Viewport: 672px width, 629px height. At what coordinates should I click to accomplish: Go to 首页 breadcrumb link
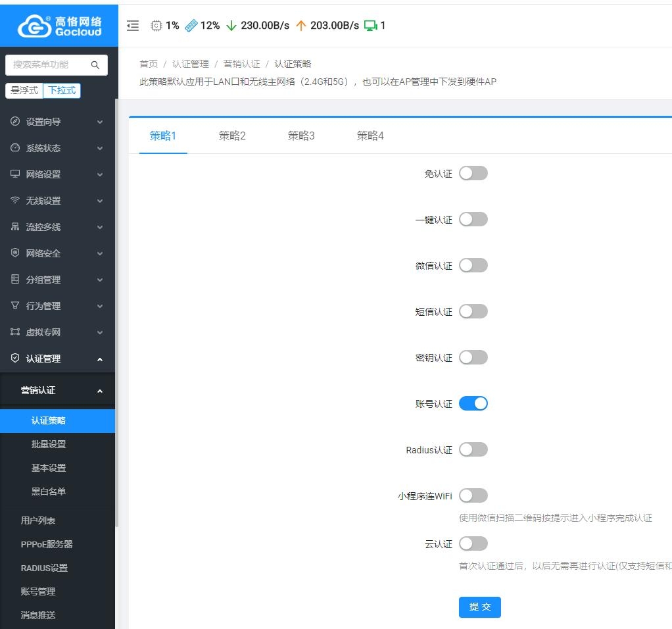(149, 64)
